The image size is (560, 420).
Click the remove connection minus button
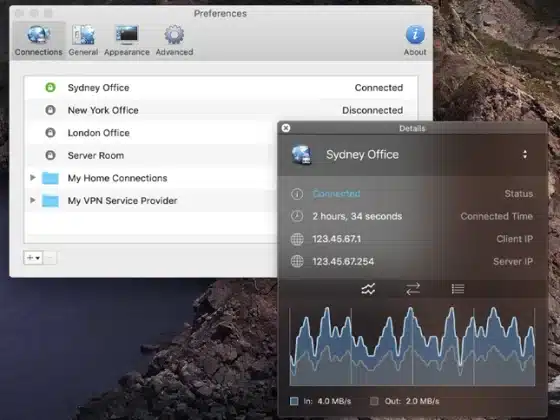point(50,258)
